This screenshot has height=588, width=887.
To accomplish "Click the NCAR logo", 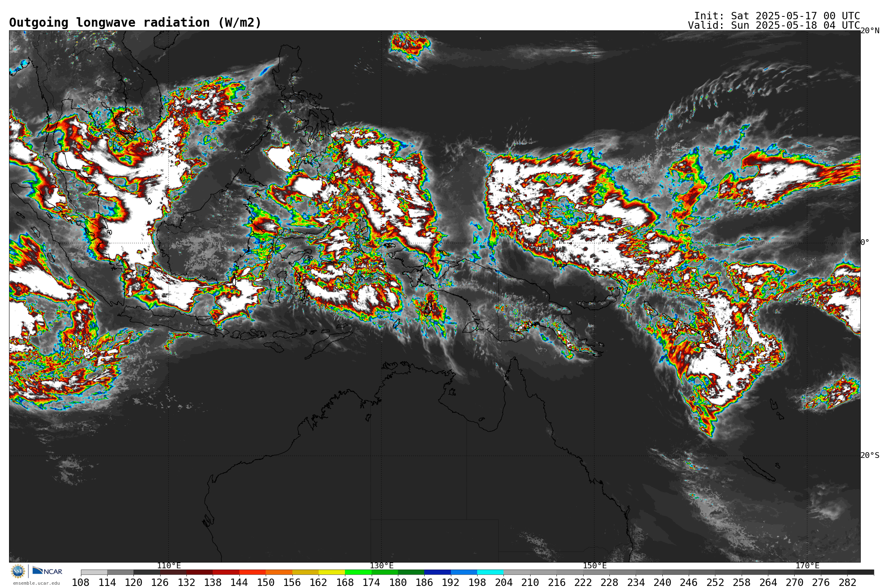I will point(47,571).
